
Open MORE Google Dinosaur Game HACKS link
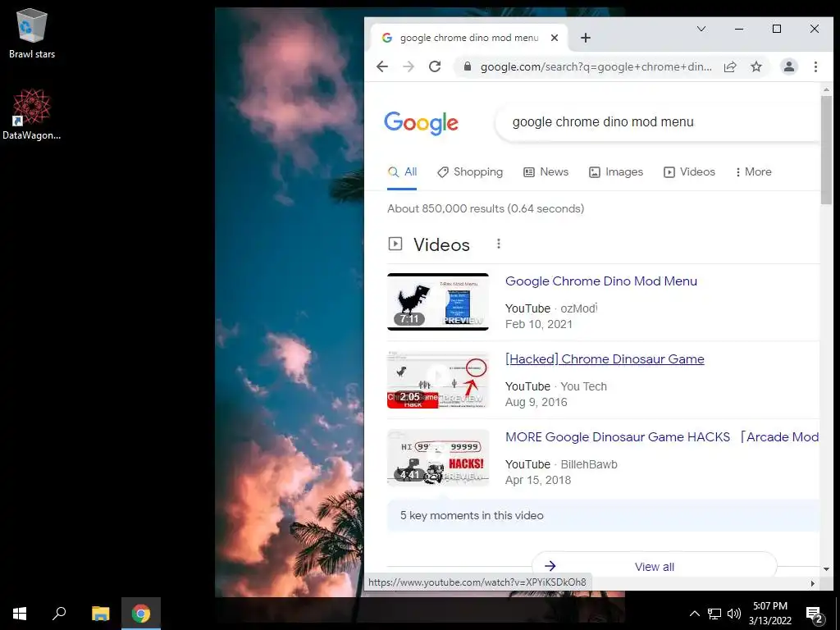(662, 437)
